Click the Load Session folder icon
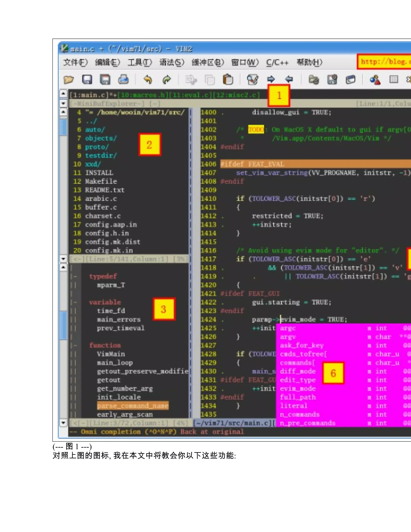The height and width of the screenshot is (532, 411). point(314,79)
